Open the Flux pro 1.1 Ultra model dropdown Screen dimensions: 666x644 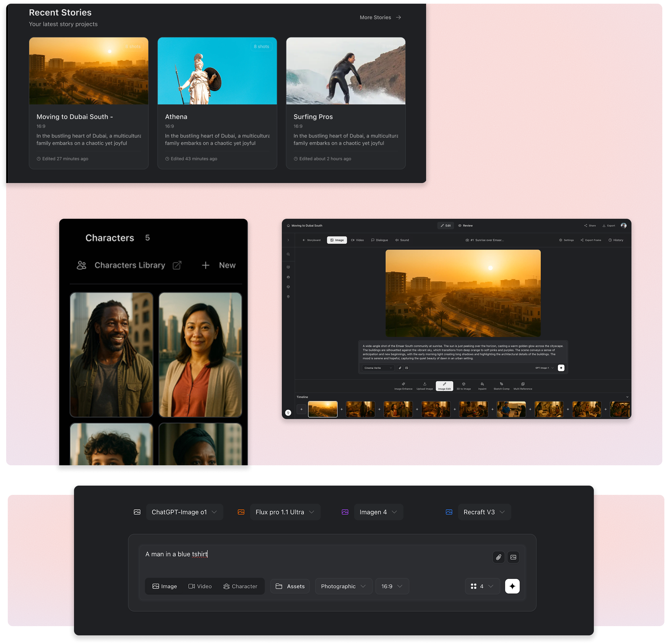pos(285,512)
